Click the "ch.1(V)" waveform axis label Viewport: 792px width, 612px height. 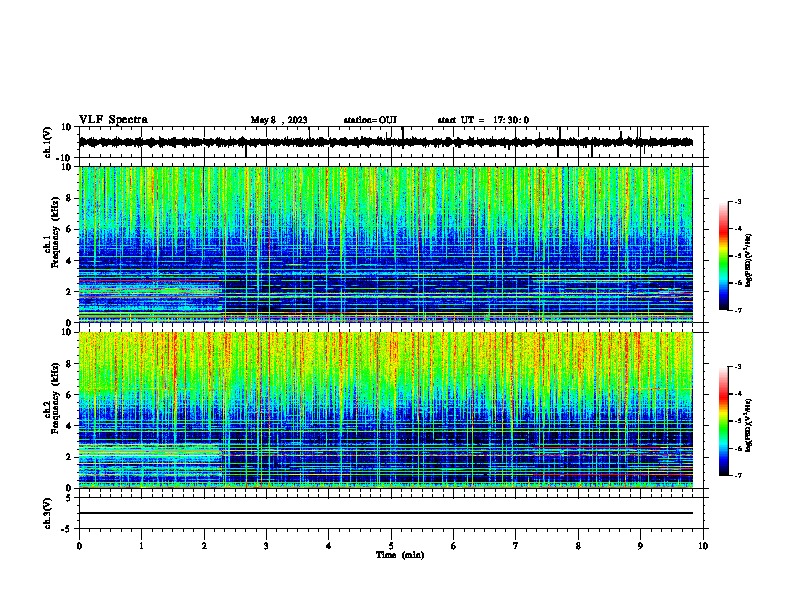[x=48, y=142]
